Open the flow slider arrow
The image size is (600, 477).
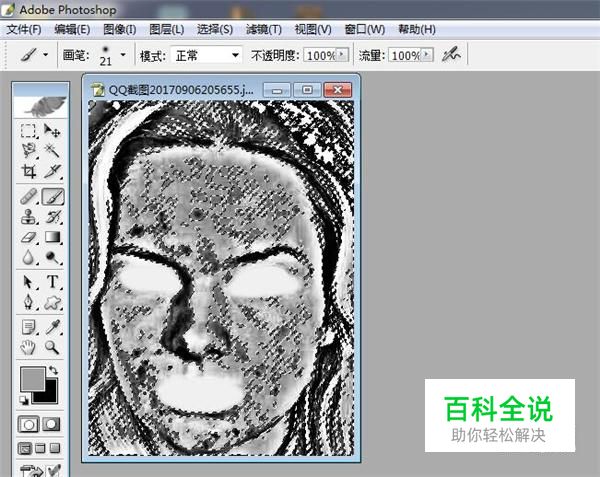[x=427, y=55]
